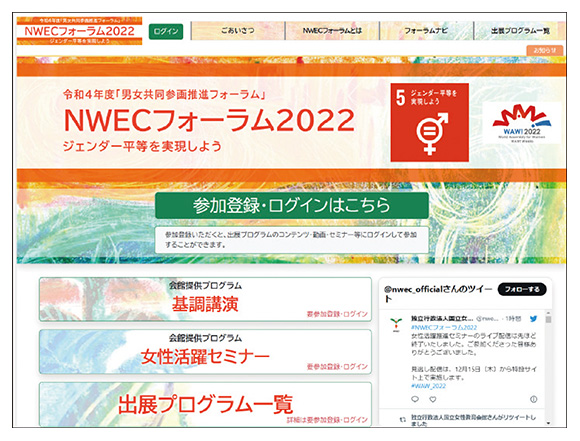580x441 pixels.
Task: Open the large 出展プログラム一覧 banner
Action: 205,404
